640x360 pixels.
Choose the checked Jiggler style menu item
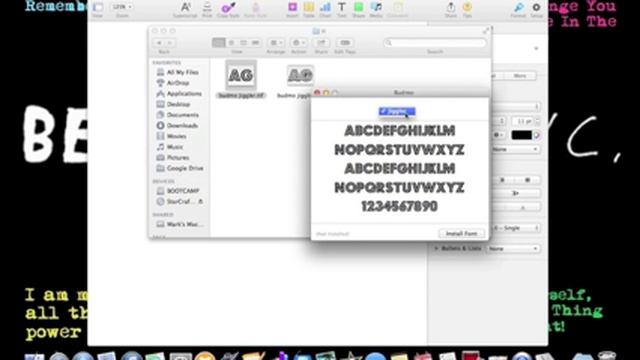coord(397,111)
